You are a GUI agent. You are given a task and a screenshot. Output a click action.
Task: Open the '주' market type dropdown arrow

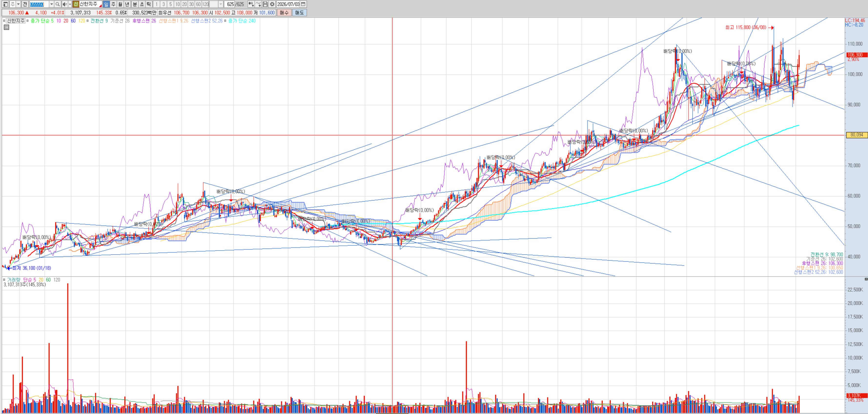pos(18,4)
